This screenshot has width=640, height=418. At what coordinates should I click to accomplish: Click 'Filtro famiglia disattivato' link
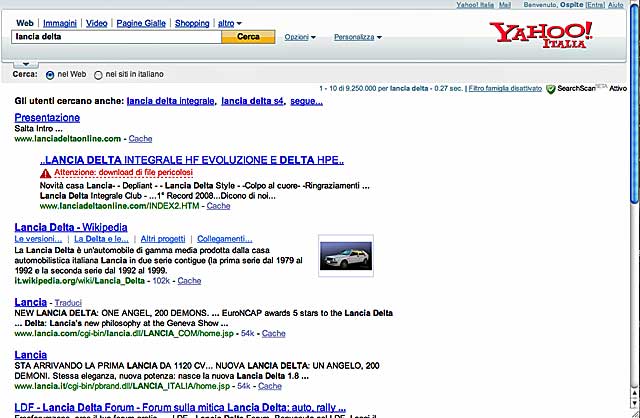point(505,89)
